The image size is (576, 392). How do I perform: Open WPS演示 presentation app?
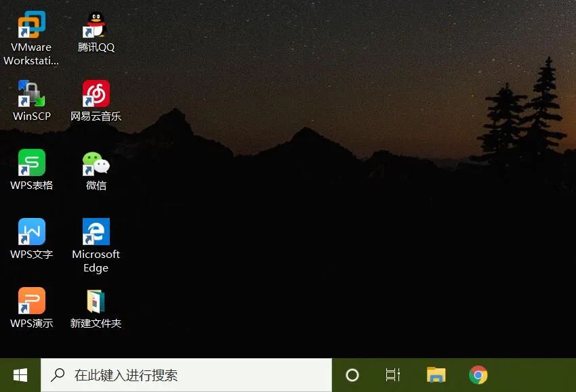[x=30, y=301]
